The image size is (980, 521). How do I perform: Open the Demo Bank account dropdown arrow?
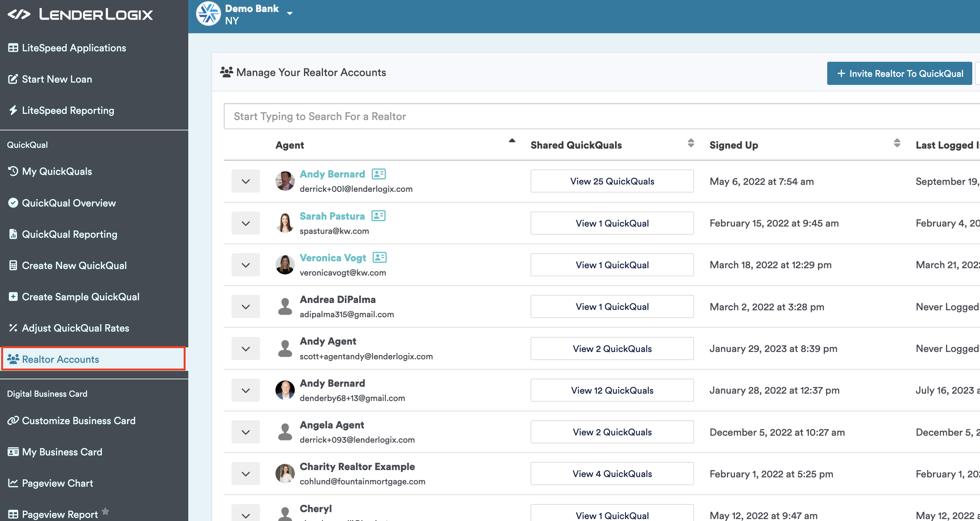pyautogui.click(x=290, y=13)
